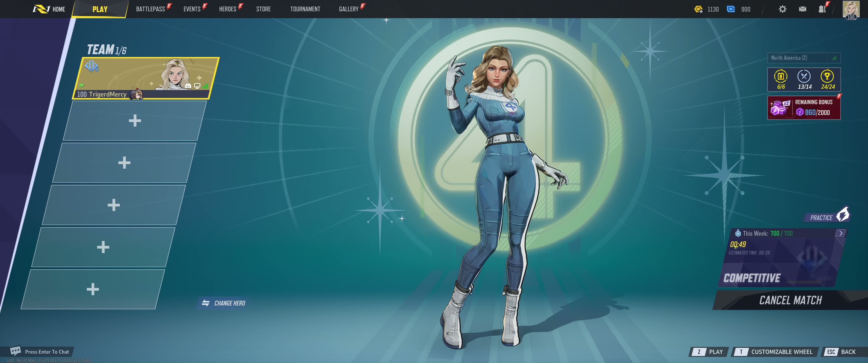The height and width of the screenshot is (363, 868).
Task: Open the Heroes tab
Action: [227, 9]
